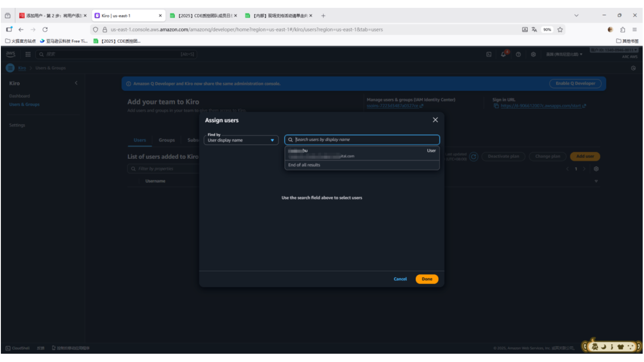Reload the page with browser refresh
This screenshot has width=644, height=362.
click(x=45, y=30)
